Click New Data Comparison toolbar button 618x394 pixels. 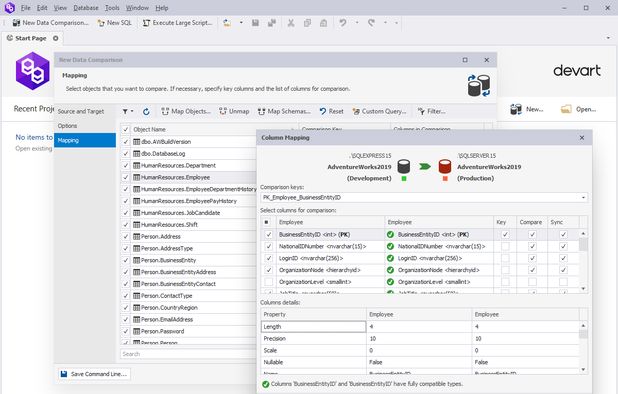click(50, 23)
